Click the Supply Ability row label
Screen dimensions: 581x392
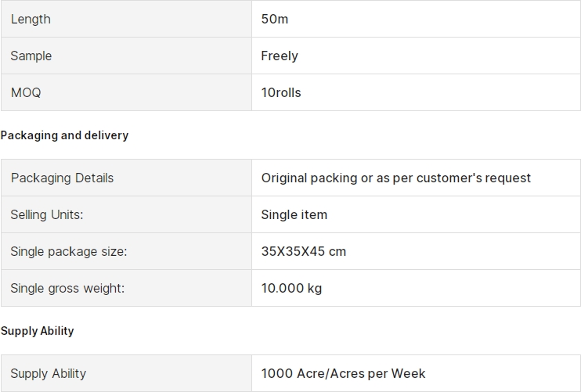click(48, 373)
